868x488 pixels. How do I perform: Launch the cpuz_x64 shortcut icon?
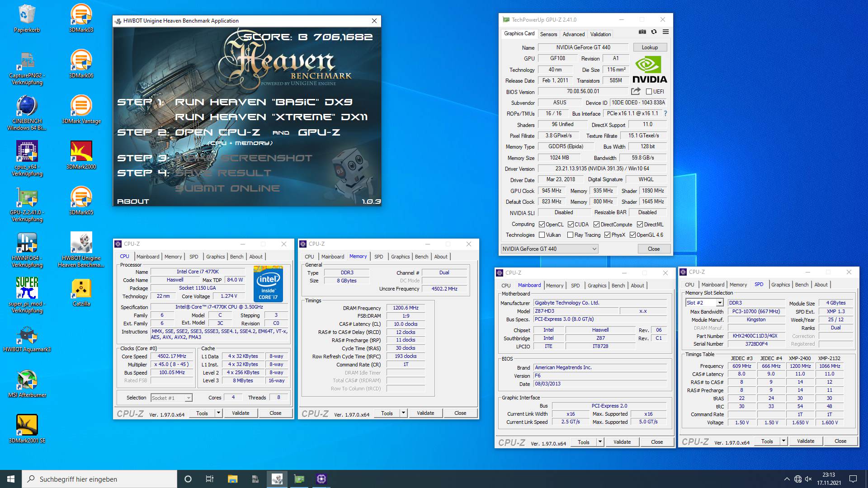tap(27, 158)
